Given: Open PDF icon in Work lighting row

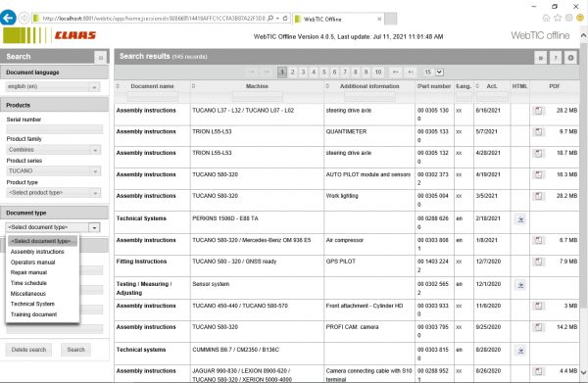Looking at the screenshot, I should [538, 196].
